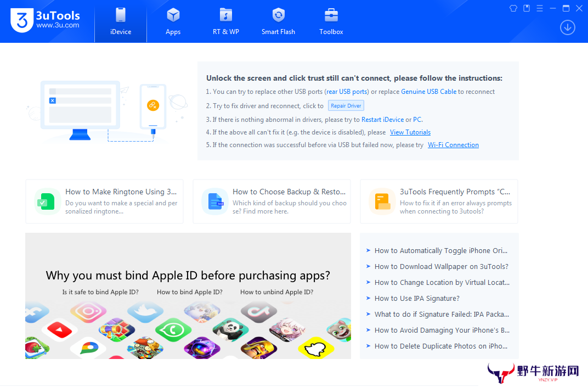
Task: Open How to Use IPA Signature article
Action: 417,299
